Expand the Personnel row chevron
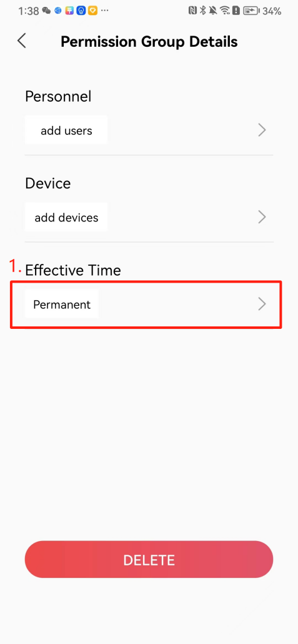This screenshot has height=644, width=298. [x=262, y=130]
